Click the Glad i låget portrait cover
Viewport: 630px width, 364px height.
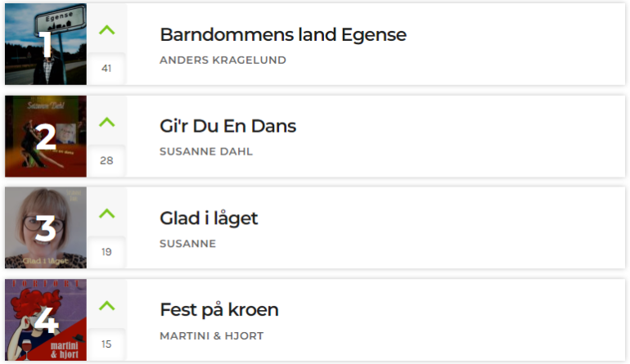coord(46,227)
